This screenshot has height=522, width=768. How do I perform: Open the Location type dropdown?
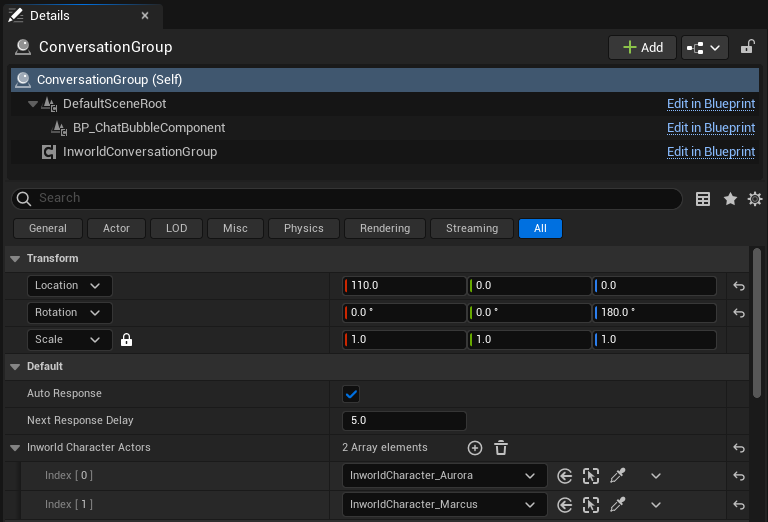click(x=69, y=286)
